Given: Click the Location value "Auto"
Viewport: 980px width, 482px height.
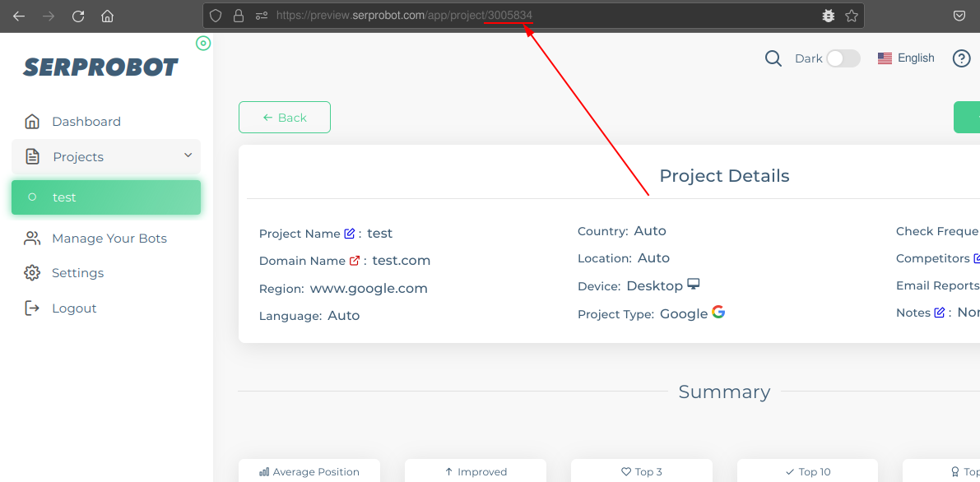Looking at the screenshot, I should [x=654, y=258].
